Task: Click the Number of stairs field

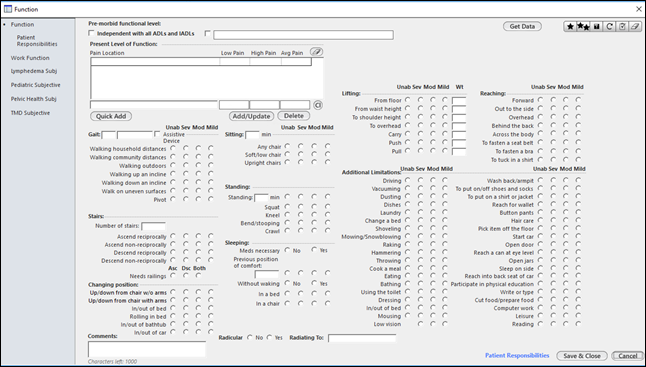Action: (x=153, y=226)
